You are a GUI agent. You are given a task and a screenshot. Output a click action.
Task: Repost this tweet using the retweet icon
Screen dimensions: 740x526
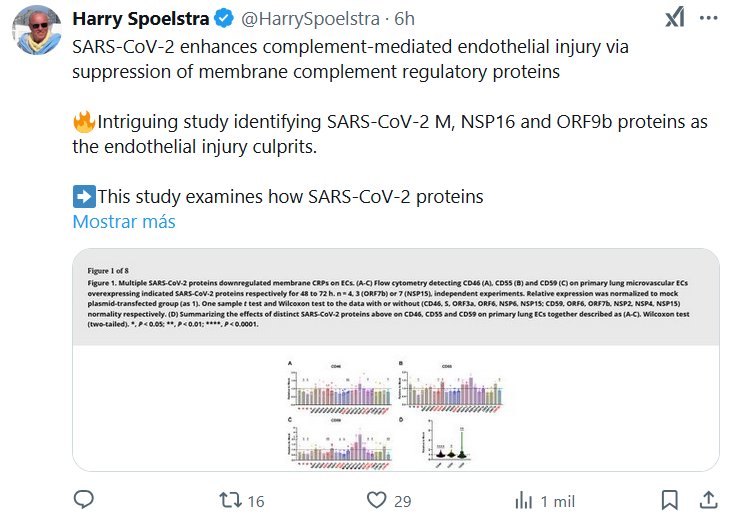[x=229, y=500]
